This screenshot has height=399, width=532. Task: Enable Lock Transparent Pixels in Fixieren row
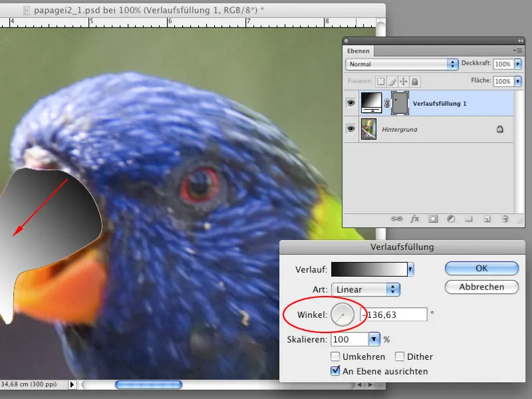point(380,81)
